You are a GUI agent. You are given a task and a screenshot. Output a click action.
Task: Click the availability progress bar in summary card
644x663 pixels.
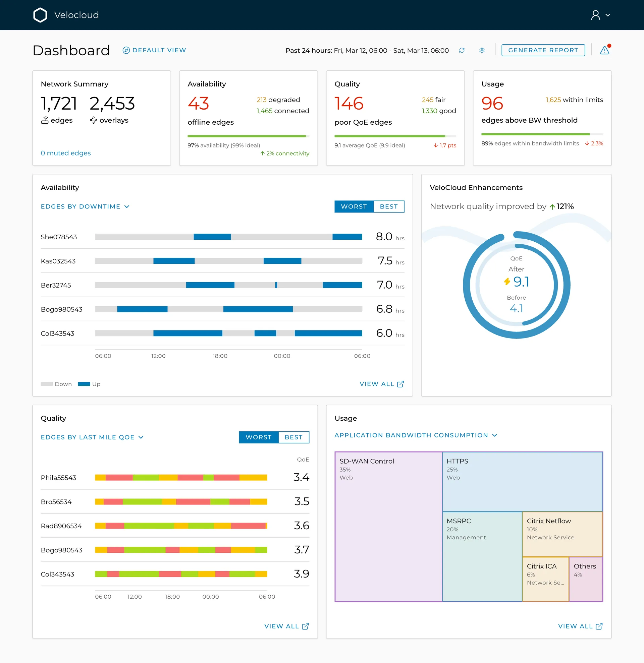point(248,136)
